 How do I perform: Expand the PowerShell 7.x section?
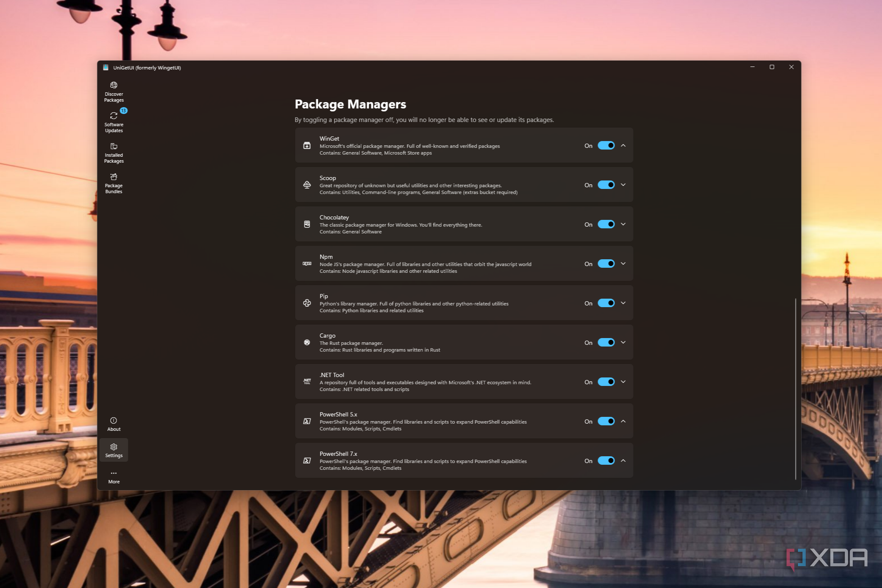coord(623,460)
